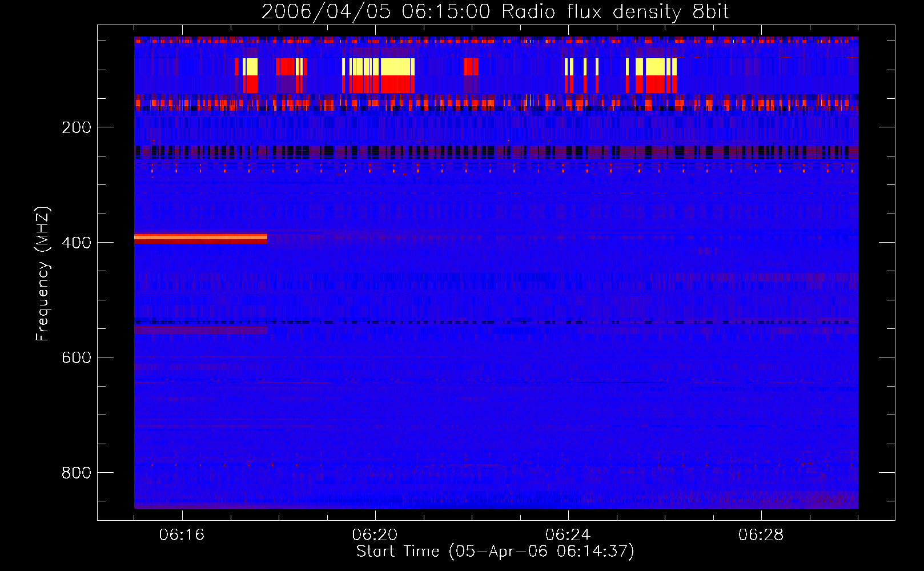Click the faint purple band below 550 MHz
This screenshot has width=924, height=571.
point(200,330)
